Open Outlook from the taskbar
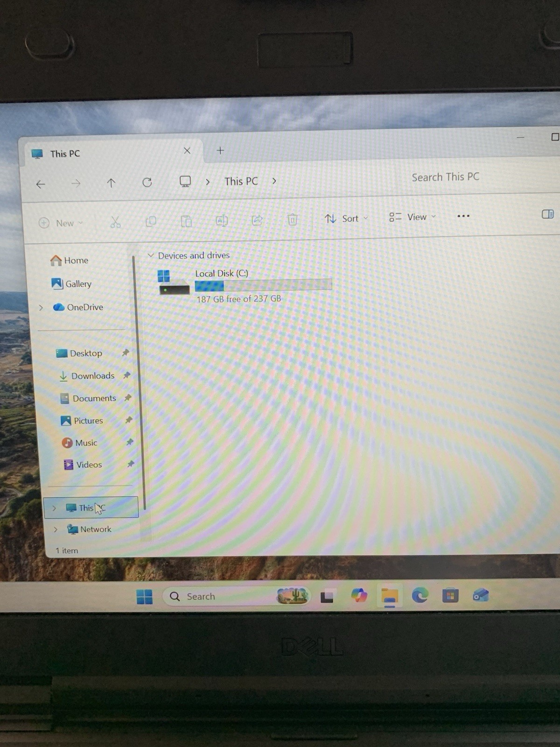560x747 pixels. 480,595
